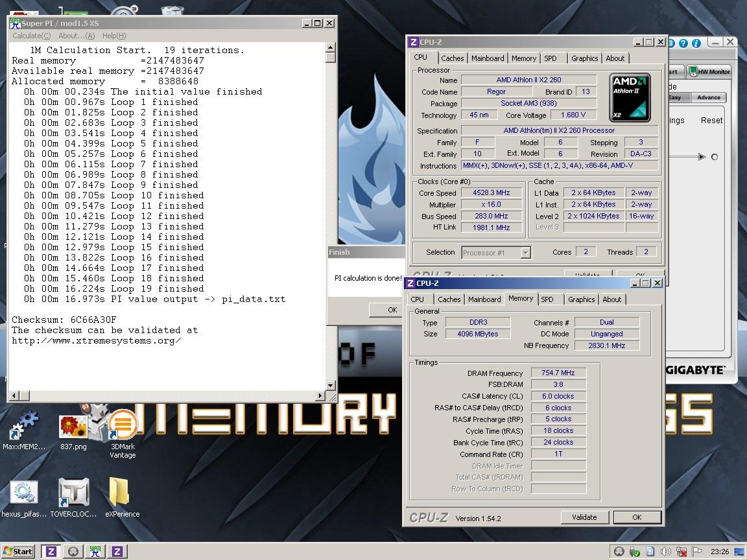Click the first CPU-Z taskbar button
The image size is (747, 560).
(51, 552)
